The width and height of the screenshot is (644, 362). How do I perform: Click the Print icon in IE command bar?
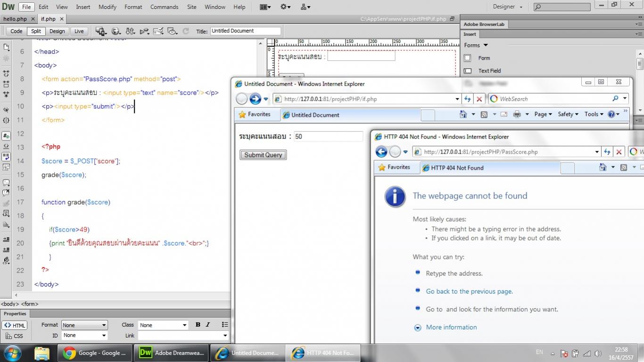517,114
